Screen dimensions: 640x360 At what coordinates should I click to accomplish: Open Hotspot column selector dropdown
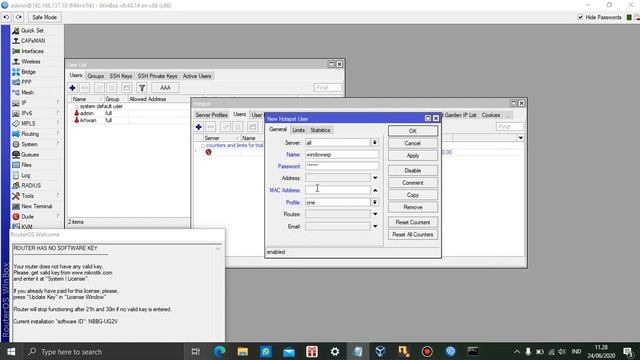click(x=520, y=138)
